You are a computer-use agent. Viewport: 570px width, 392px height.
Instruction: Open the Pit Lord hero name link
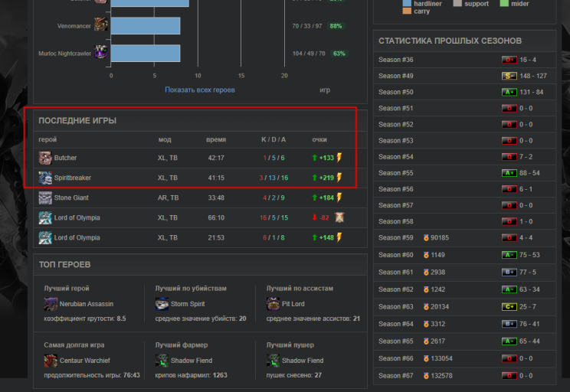293,304
